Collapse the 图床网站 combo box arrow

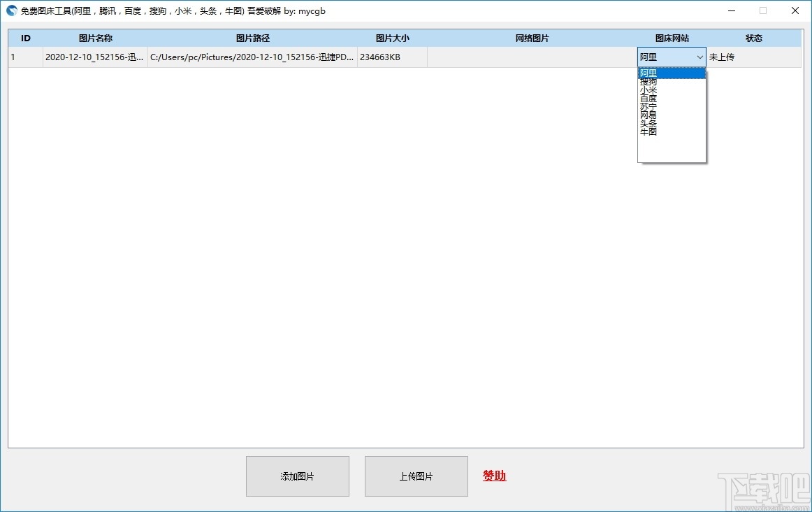[x=700, y=57]
